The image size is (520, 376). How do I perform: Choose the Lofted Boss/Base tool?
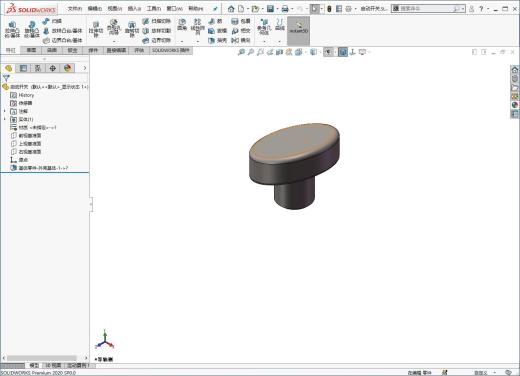point(63,31)
